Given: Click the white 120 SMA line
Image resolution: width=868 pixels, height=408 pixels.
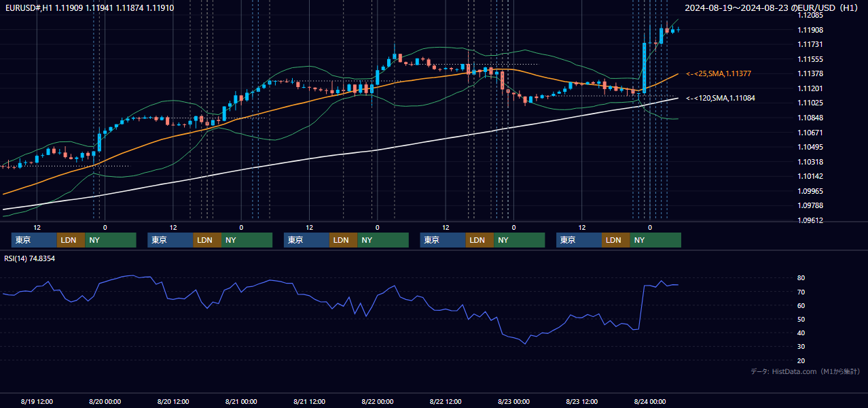Looking at the screenshot, I should tap(340, 155).
